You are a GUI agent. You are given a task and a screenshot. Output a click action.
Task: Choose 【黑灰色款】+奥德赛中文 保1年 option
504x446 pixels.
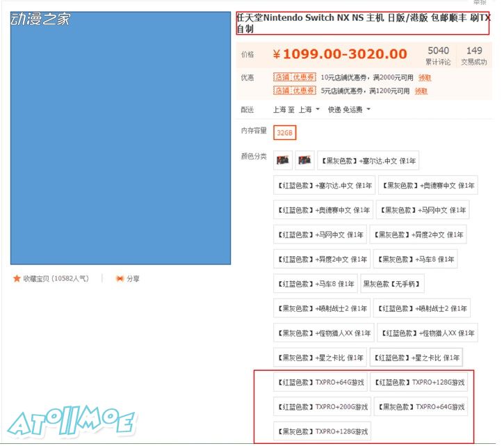pos(428,185)
